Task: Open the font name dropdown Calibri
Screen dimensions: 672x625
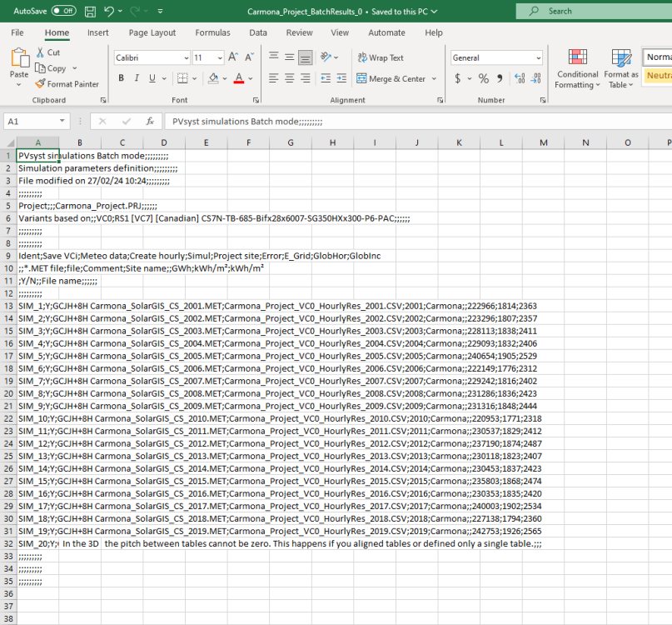Action: pyautogui.click(x=185, y=58)
